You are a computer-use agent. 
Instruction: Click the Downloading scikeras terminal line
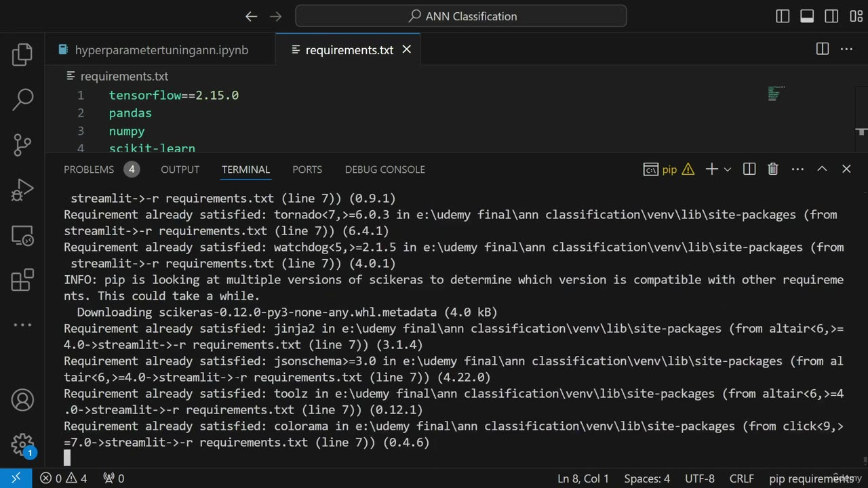[287, 312]
